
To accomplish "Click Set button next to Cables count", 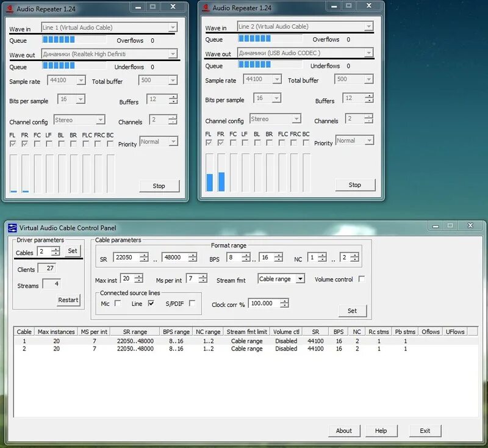I will 73,251.
